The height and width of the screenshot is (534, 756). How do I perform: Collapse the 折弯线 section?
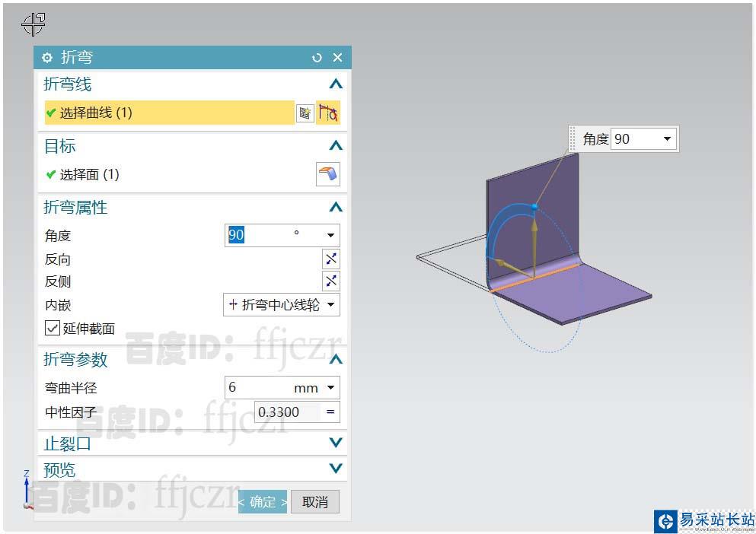coord(336,84)
